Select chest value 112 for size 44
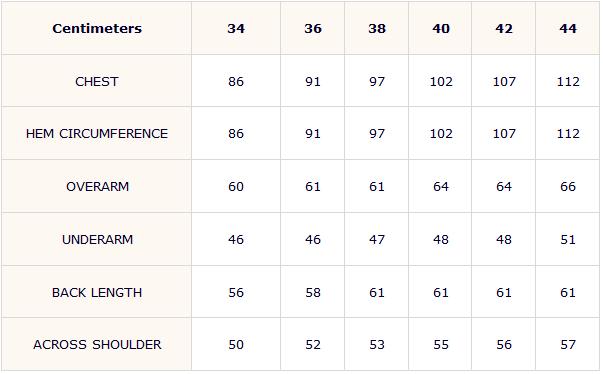The height and width of the screenshot is (374, 603). (x=568, y=81)
